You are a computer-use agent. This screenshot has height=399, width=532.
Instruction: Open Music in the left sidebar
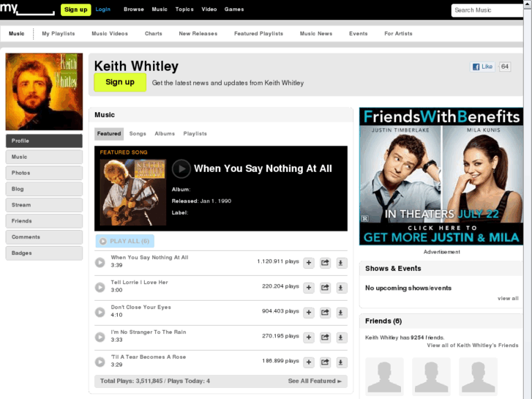(x=44, y=157)
